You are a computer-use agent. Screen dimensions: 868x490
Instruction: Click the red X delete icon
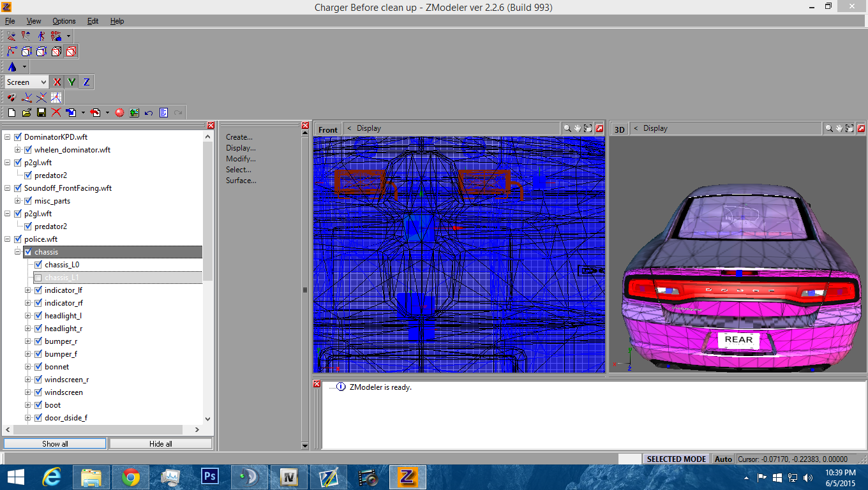[56, 112]
